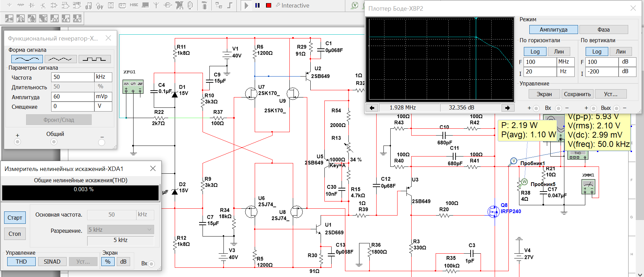Place a hierarchical block from toolbar

219,5
